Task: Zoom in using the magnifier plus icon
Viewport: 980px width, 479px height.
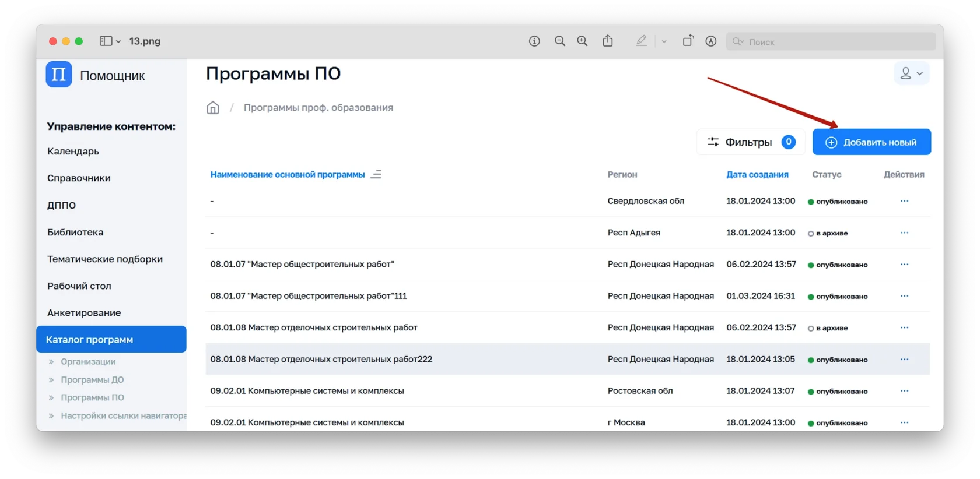Action: tap(583, 41)
